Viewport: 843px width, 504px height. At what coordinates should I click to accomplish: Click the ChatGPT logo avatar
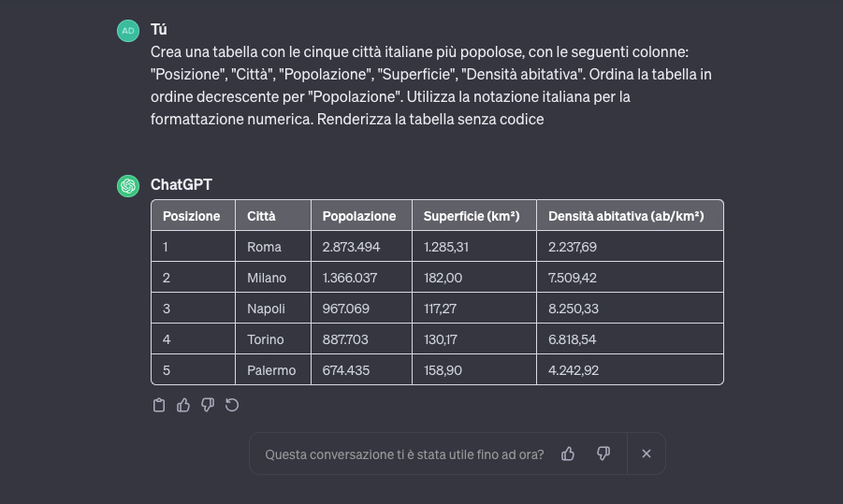128,185
